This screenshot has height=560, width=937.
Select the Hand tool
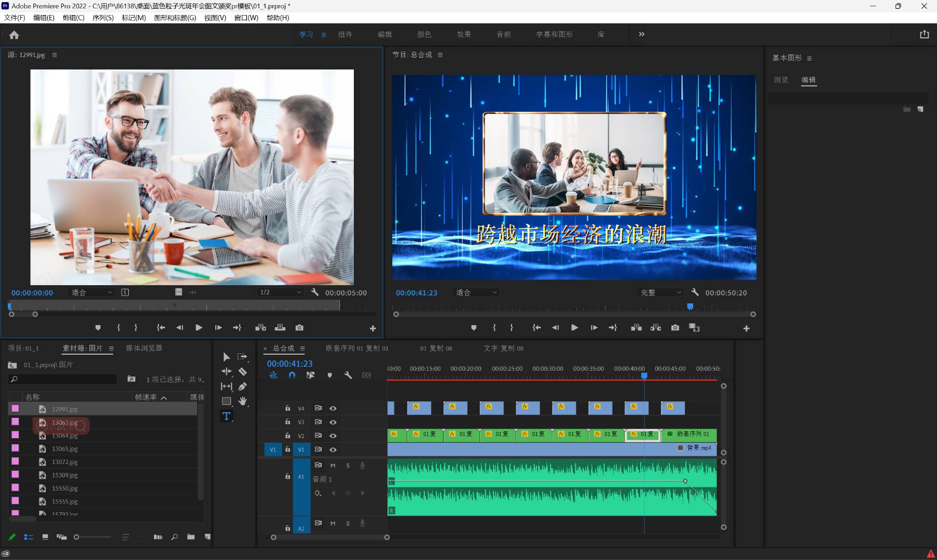(x=242, y=401)
